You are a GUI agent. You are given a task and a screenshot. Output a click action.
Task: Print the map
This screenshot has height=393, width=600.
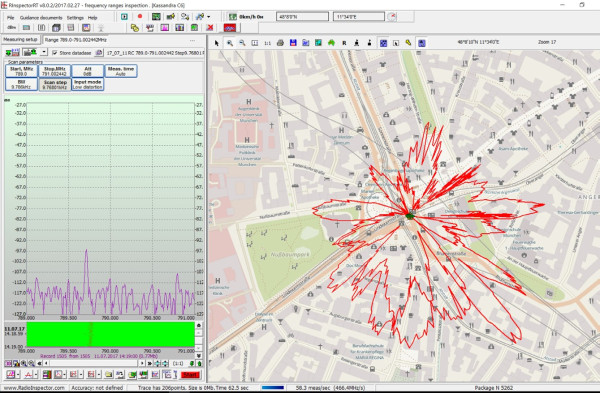(x=280, y=43)
